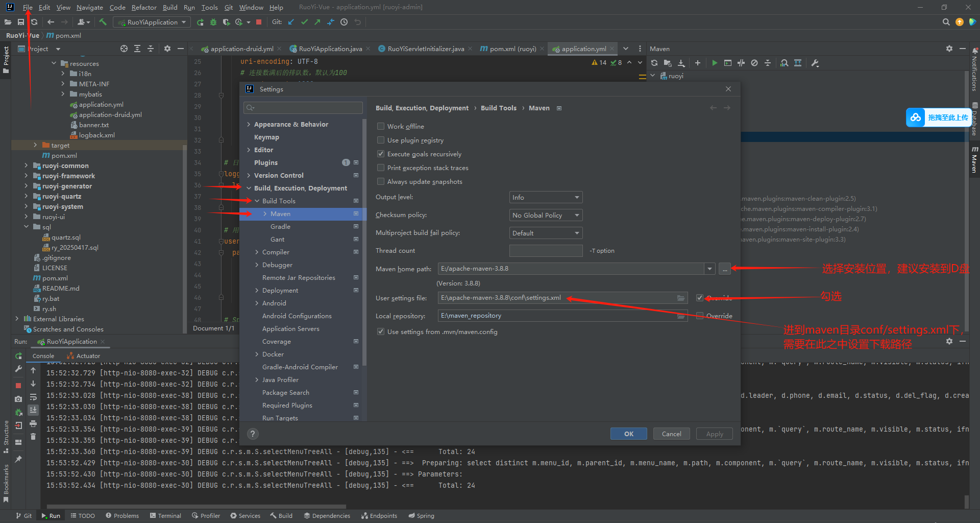Image resolution: width=980 pixels, height=523 pixels.
Task: Toggle Maven Skip Tests mode icon
Action: coord(754,63)
